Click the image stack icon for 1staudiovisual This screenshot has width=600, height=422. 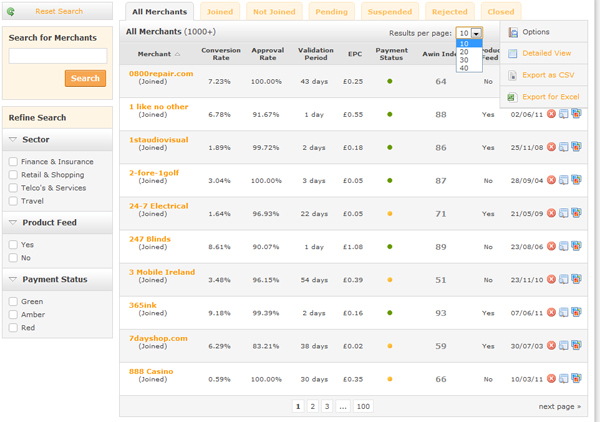(576, 147)
